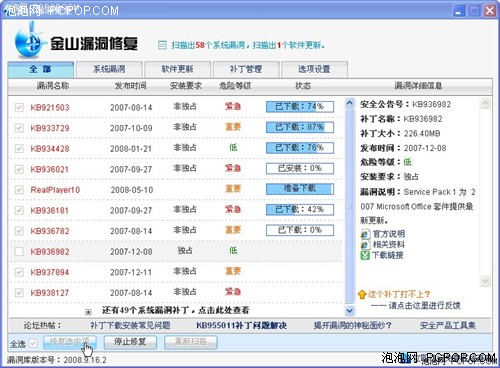Switch to the 全部 tab
The image size is (500, 368).
(x=41, y=69)
